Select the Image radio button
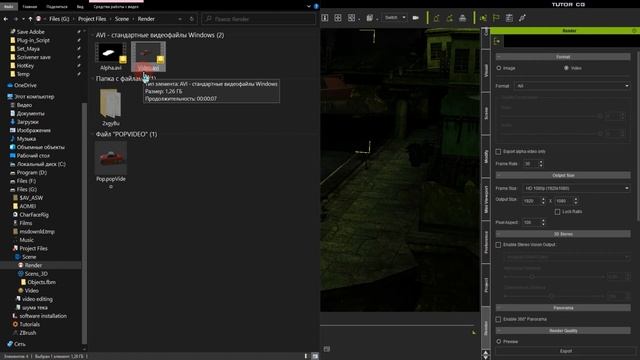The width and height of the screenshot is (640, 360). coord(499,68)
